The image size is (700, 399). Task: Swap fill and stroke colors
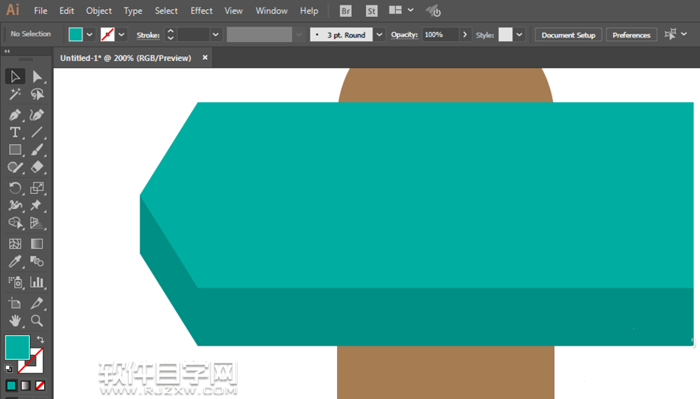tap(40, 339)
